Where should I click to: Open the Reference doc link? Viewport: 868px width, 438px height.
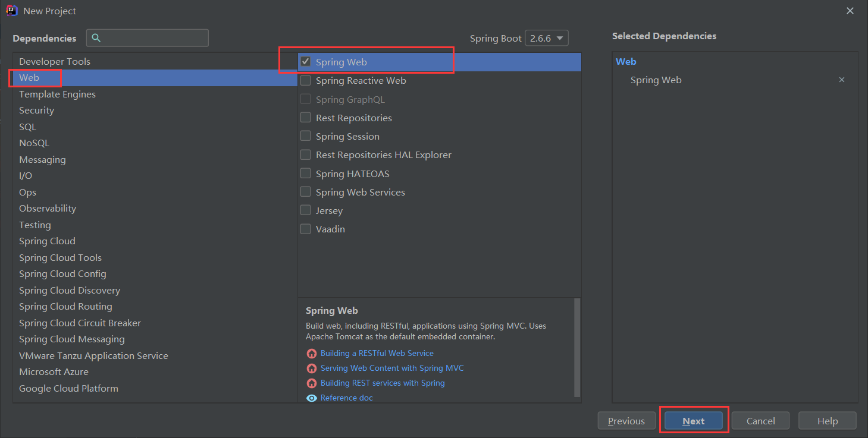(346, 398)
